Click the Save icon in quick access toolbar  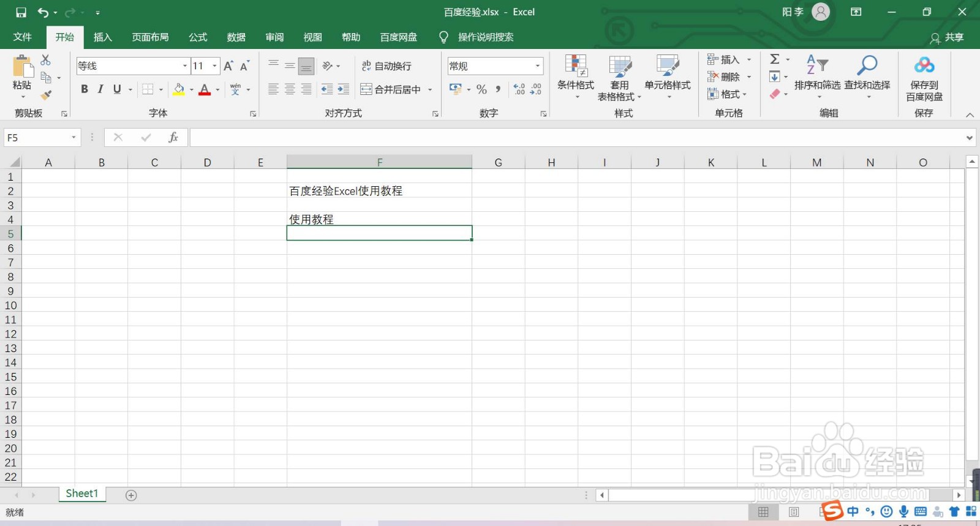(21, 12)
